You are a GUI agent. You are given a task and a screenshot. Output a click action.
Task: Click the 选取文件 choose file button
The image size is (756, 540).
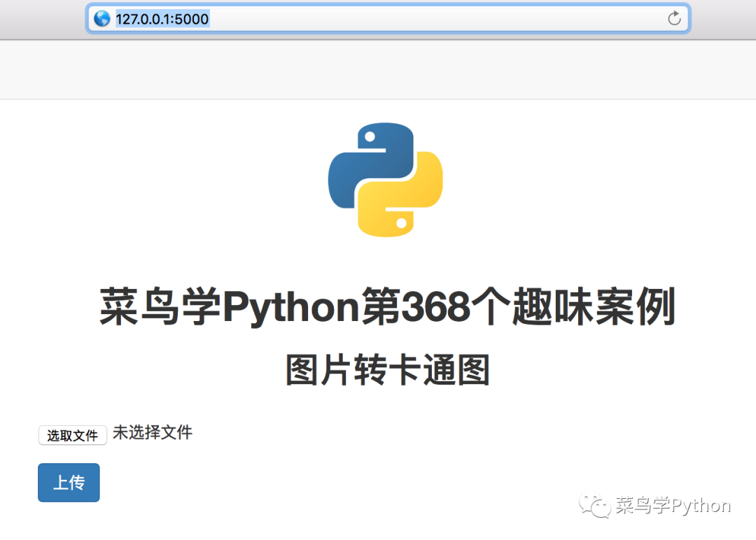click(72, 436)
